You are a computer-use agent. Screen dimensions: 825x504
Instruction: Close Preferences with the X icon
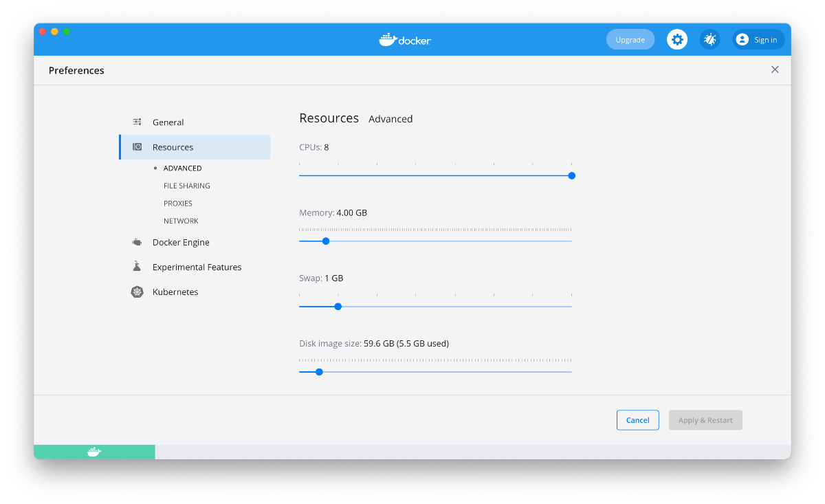[775, 69]
